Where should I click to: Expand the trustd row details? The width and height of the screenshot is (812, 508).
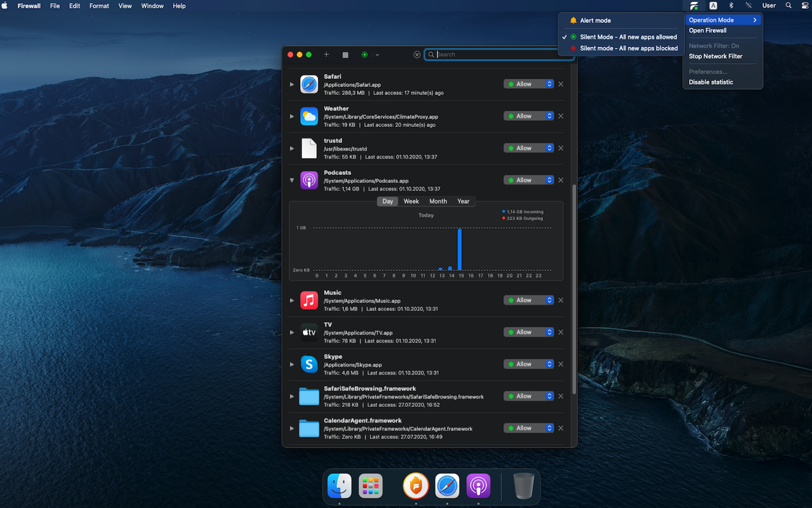point(292,148)
